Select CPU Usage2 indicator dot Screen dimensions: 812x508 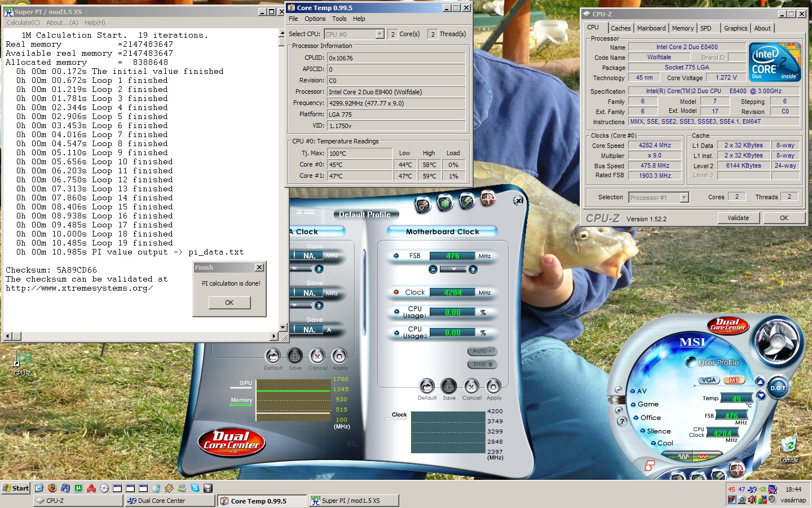point(396,333)
